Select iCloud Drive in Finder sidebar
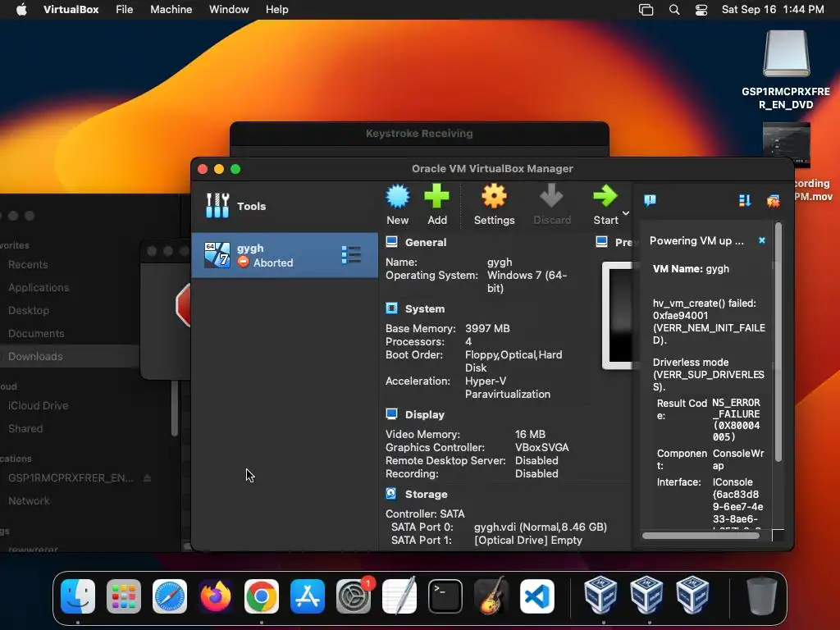840x630 pixels. (38, 406)
